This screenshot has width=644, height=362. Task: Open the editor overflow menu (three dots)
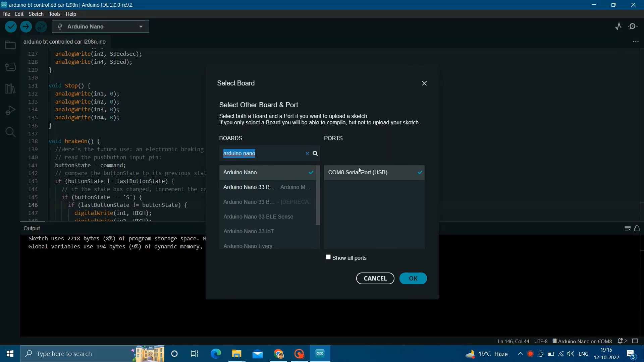[x=636, y=41]
